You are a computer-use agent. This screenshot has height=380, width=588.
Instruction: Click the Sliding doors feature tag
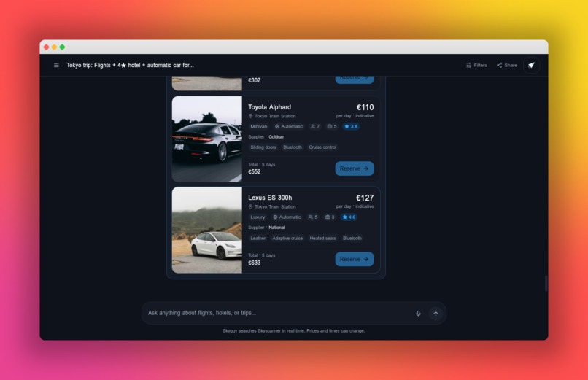263,147
